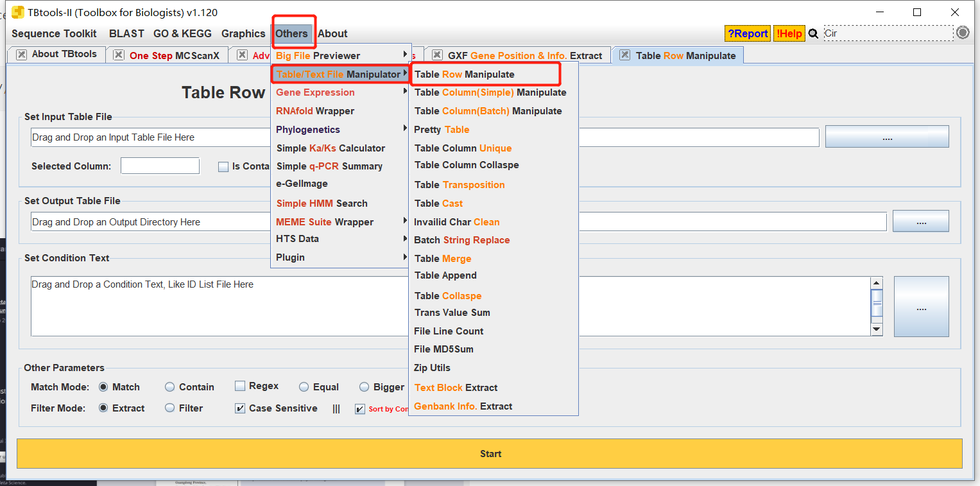
Task: Open the Sequence Toolkit menu
Action: [x=54, y=33]
